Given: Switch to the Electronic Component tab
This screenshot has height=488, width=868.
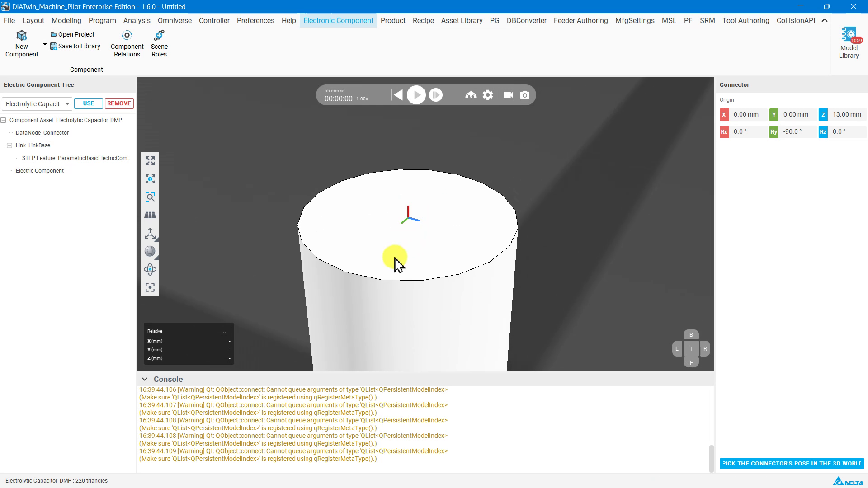Looking at the screenshot, I should click(x=338, y=20).
